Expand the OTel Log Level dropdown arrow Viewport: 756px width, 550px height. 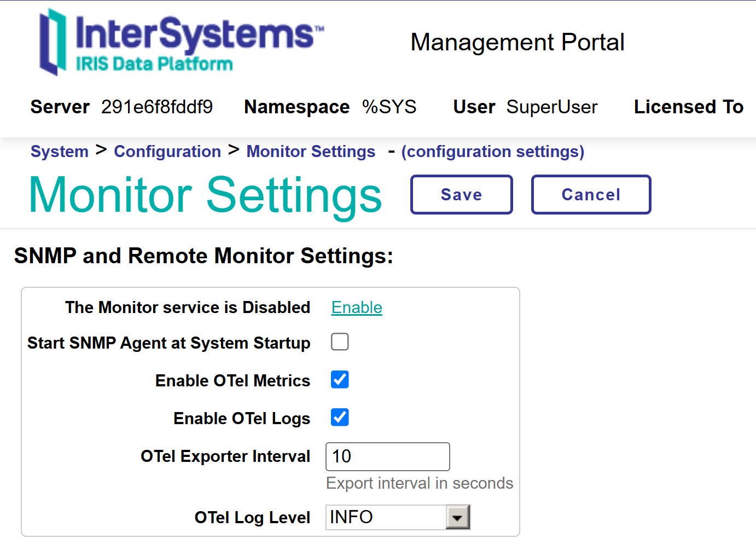[458, 517]
